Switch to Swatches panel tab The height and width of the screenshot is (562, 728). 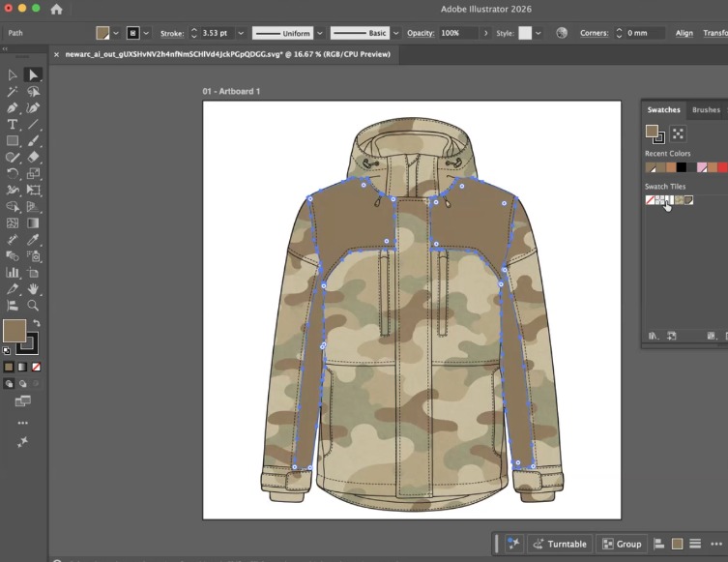(x=663, y=110)
